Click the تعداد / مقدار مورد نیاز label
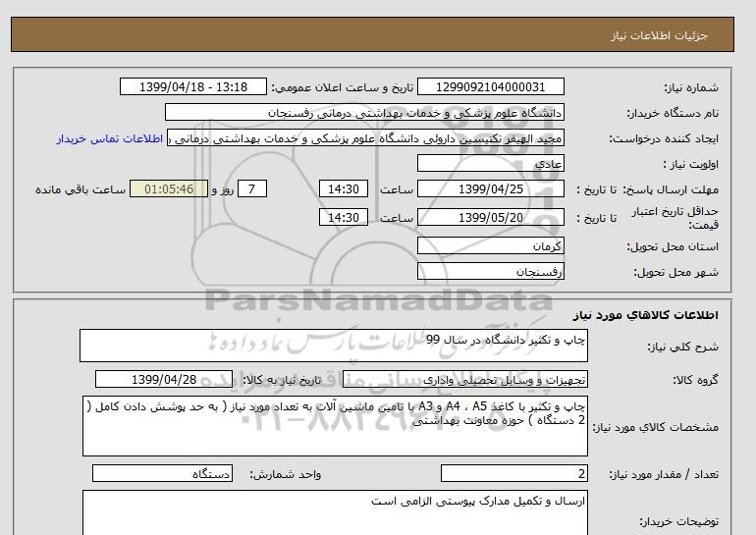 tap(664, 474)
